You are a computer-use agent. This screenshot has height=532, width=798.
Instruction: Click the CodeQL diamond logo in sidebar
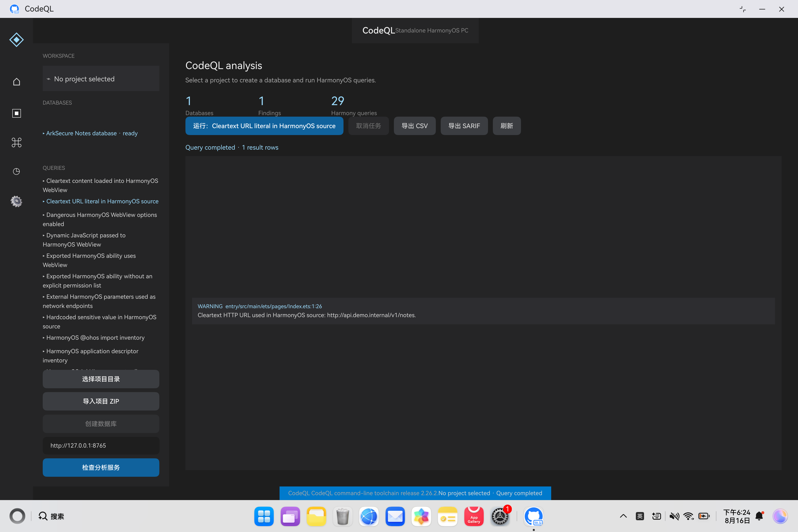(x=16, y=40)
